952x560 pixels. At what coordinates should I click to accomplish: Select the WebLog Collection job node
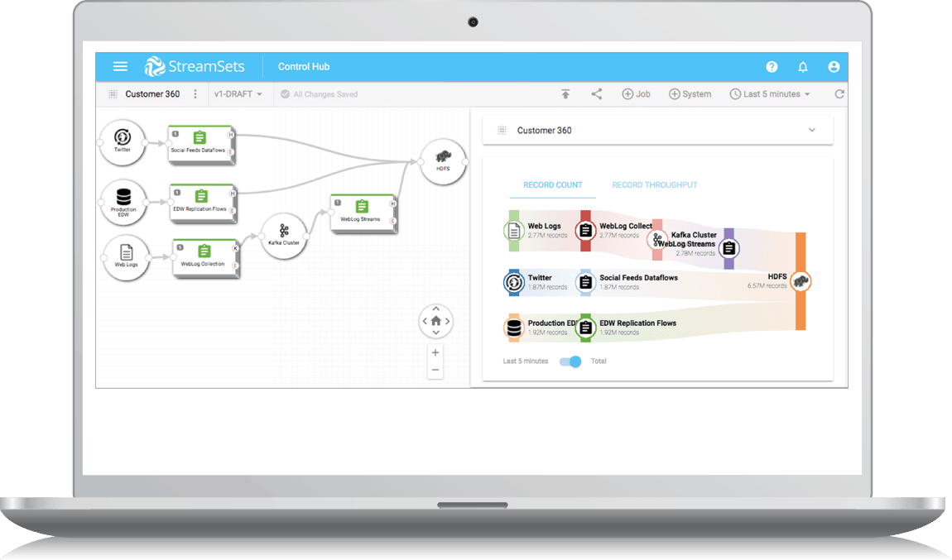click(x=206, y=258)
